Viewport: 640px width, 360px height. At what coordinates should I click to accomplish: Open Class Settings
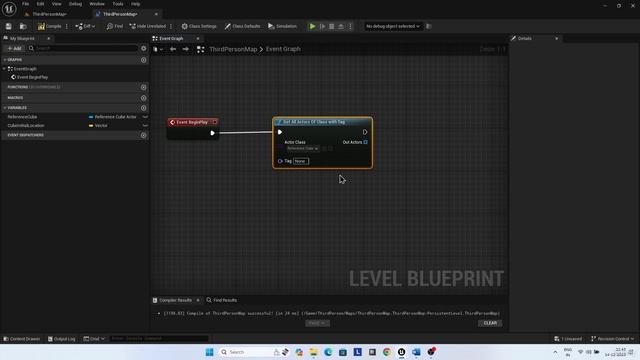click(x=199, y=26)
